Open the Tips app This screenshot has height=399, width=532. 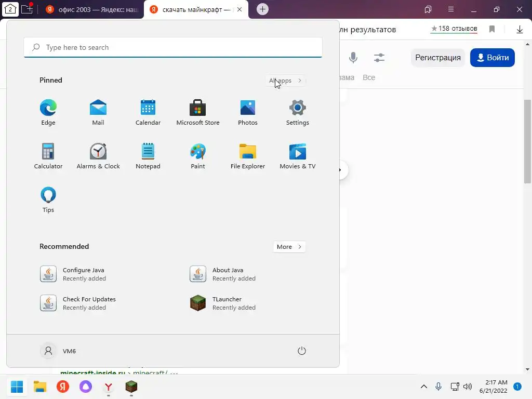tap(48, 200)
